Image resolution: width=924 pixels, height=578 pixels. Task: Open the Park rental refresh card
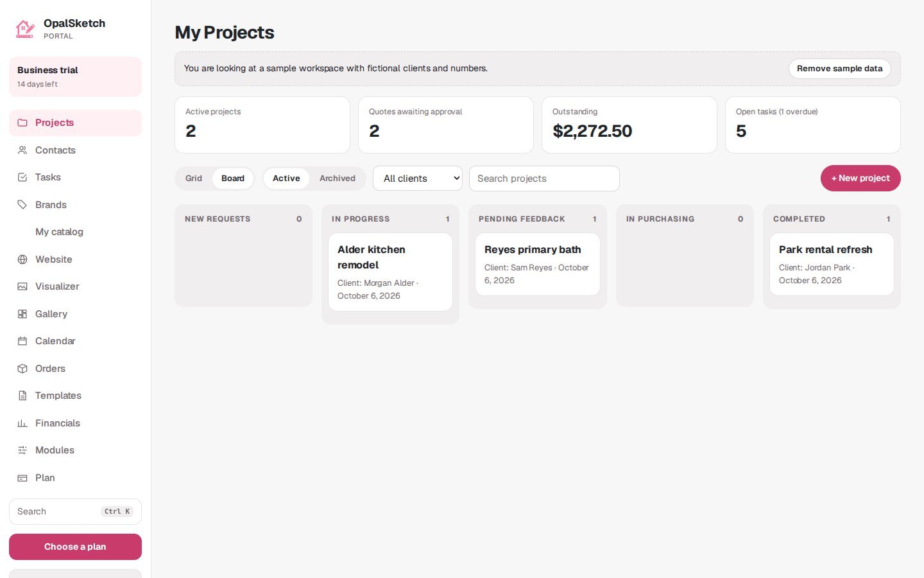click(832, 265)
